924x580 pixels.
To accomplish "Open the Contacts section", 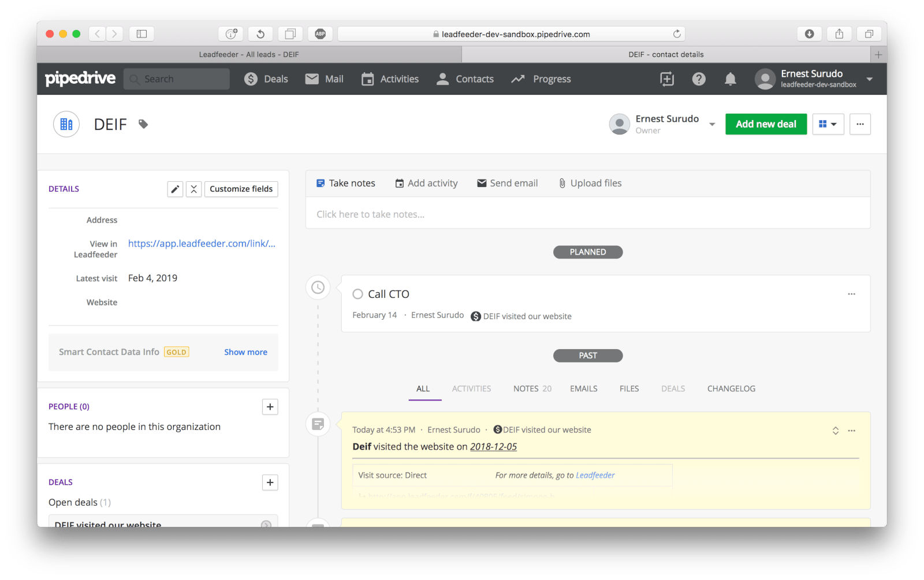I will click(465, 78).
